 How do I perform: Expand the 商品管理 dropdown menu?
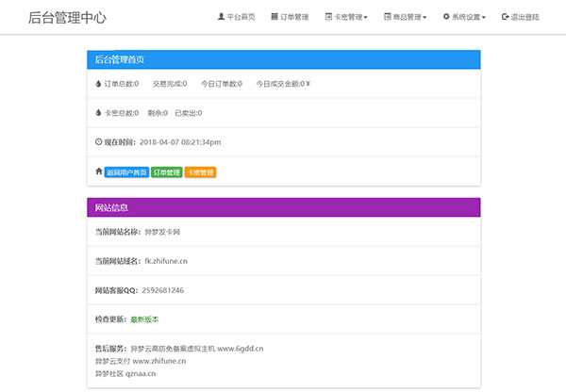click(405, 17)
